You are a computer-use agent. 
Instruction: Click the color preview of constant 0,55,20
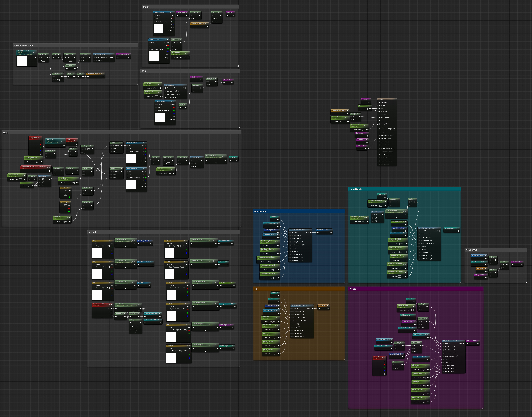click(171, 295)
